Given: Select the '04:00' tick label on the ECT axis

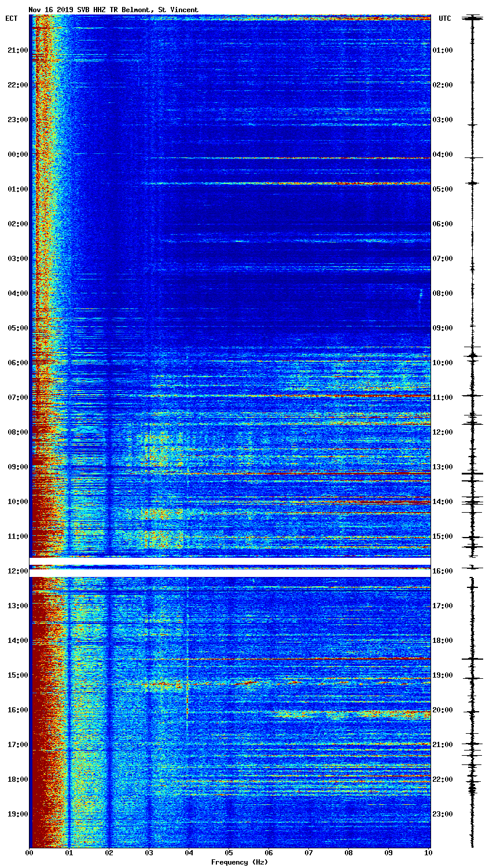Looking at the screenshot, I should (18, 293).
